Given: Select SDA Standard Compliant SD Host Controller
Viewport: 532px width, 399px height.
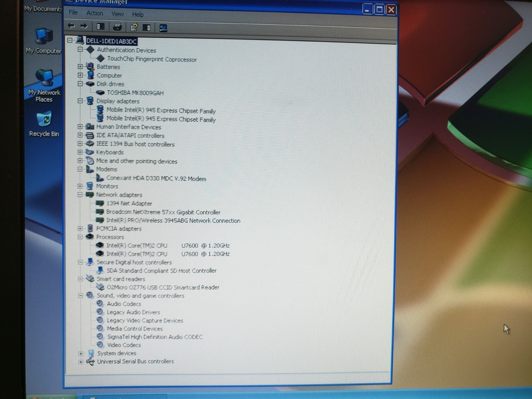Looking at the screenshot, I should (162, 271).
